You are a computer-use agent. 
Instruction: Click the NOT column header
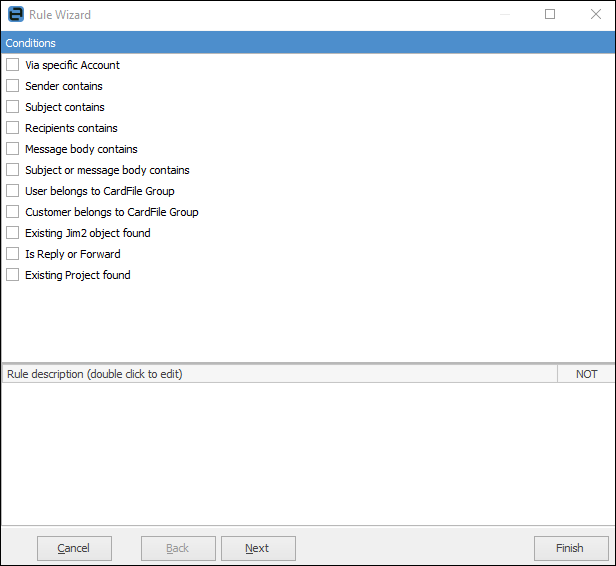(586, 374)
